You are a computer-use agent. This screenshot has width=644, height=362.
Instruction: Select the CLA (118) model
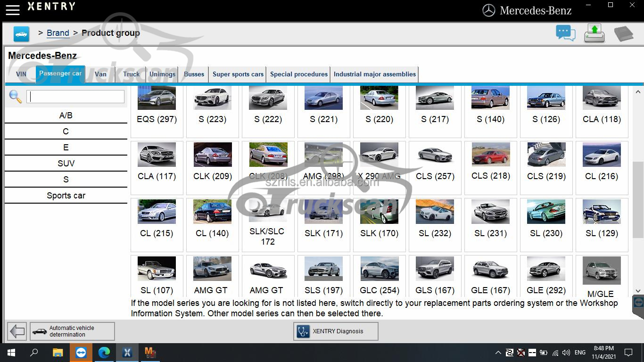click(602, 111)
